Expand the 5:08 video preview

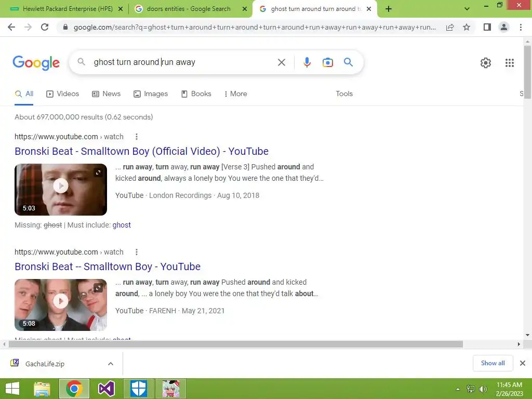98,288
